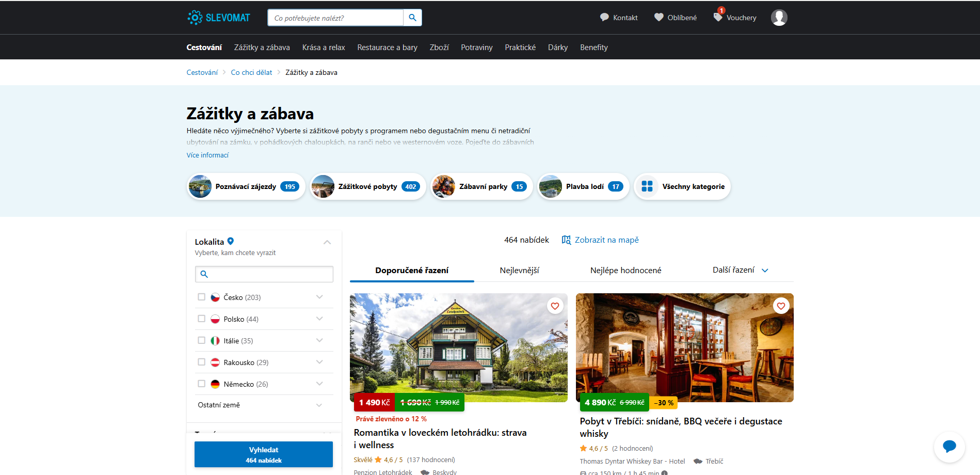Open Zážitky a zábava main menu item

(262, 47)
